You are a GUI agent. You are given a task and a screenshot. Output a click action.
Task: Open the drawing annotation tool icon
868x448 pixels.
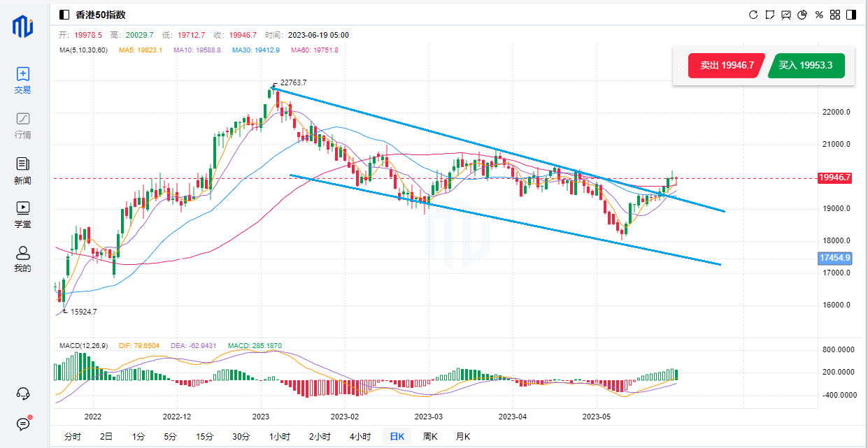(770, 15)
